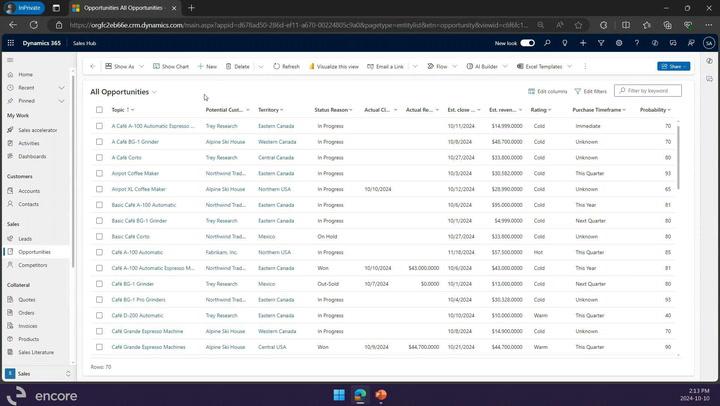This screenshot has width=720, height=406.
Task: Open the Dynamics 365 app launcher waffle
Action: tap(11, 43)
